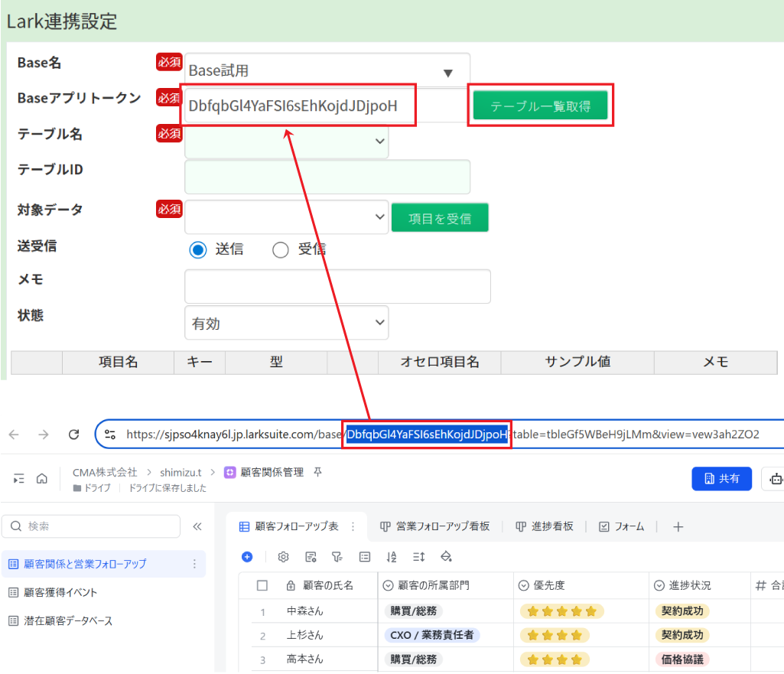Switch to 進捗看板 tab
The image size is (784, 674).
545,526
